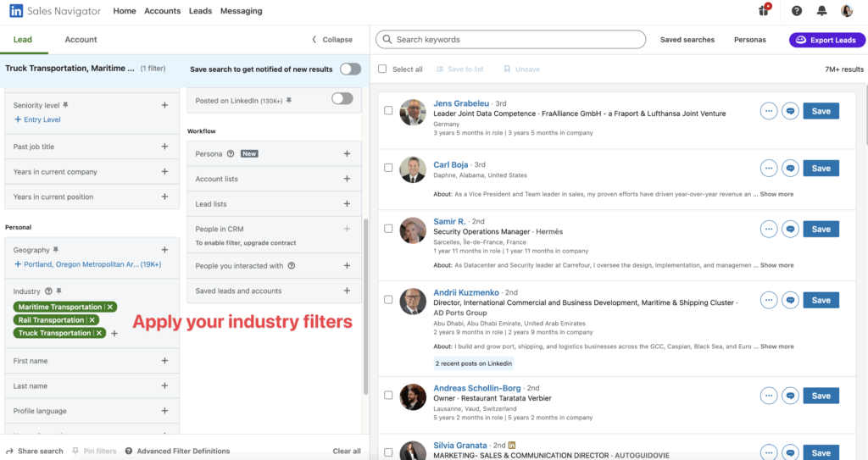Screen dimensions: 868x460
Task: Select Andreas Schollin-Borg's checkbox
Action: pyautogui.click(x=388, y=396)
